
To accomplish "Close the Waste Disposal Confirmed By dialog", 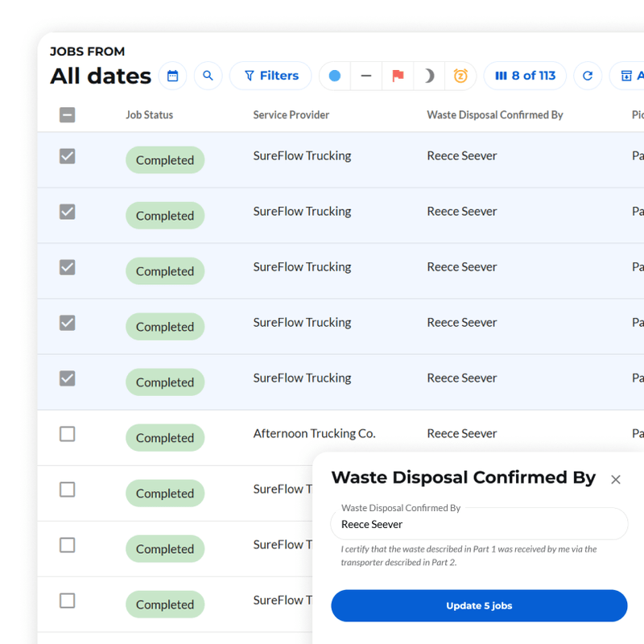I will tap(615, 479).
